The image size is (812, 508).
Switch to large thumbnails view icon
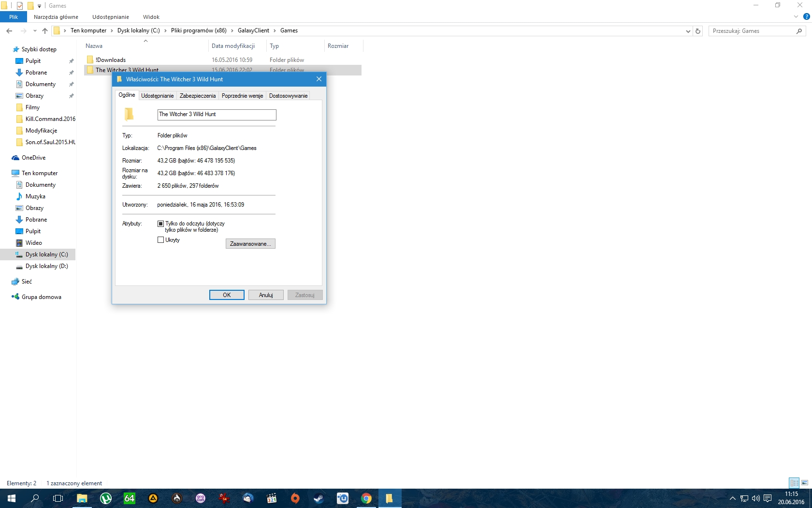(805, 483)
